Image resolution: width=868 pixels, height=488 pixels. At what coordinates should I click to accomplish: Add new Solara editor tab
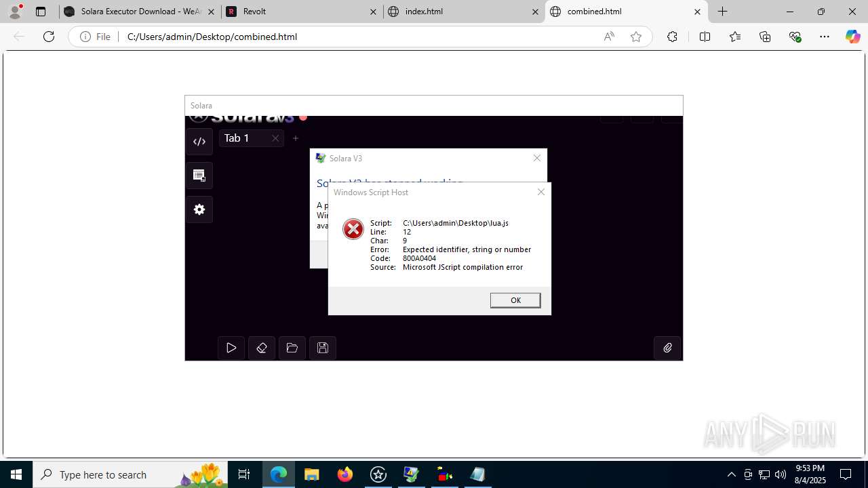pos(296,138)
